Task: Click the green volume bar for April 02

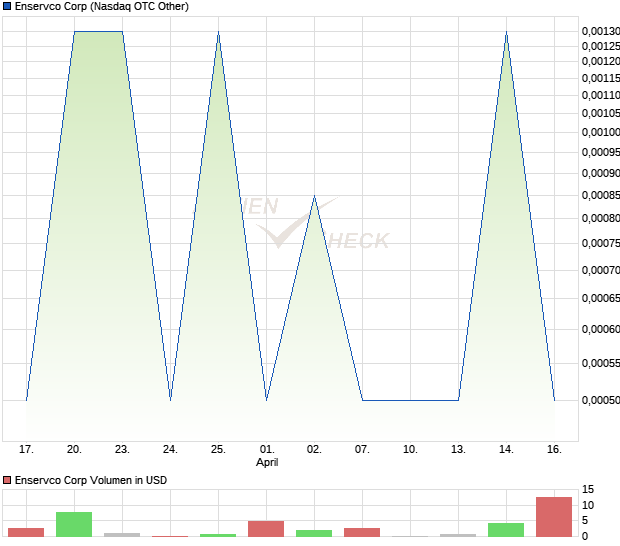Action: click(x=314, y=533)
